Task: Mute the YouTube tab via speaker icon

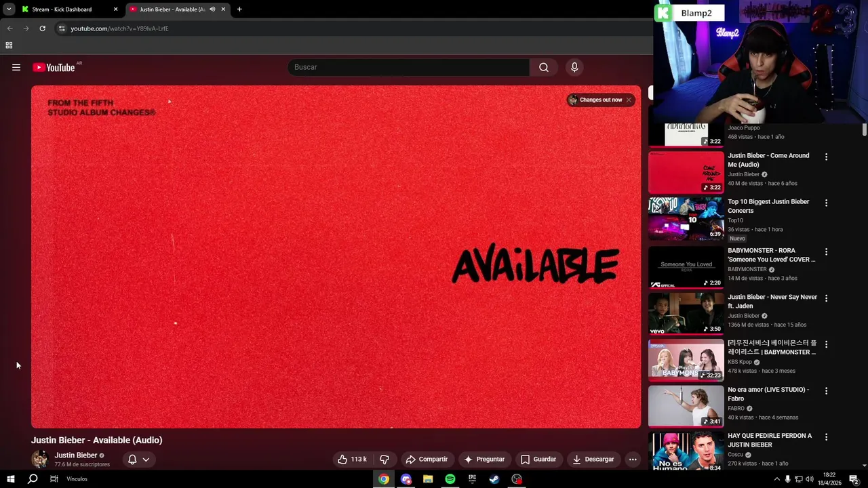Action: (212, 9)
